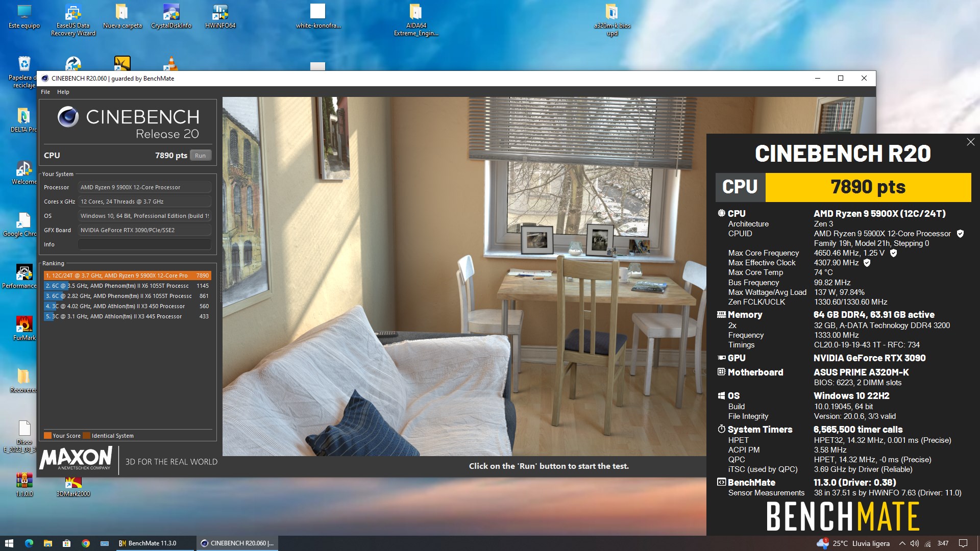
Task: Launch DELTA Pro desktop shortcut
Action: click(x=23, y=120)
